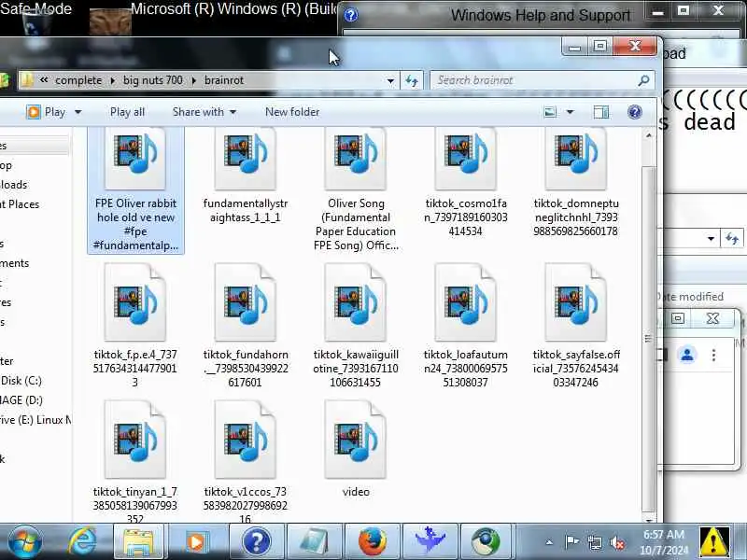Image resolution: width=747 pixels, height=560 pixels.
Task: Expand arrow after big nuts 700
Action: 194,80
